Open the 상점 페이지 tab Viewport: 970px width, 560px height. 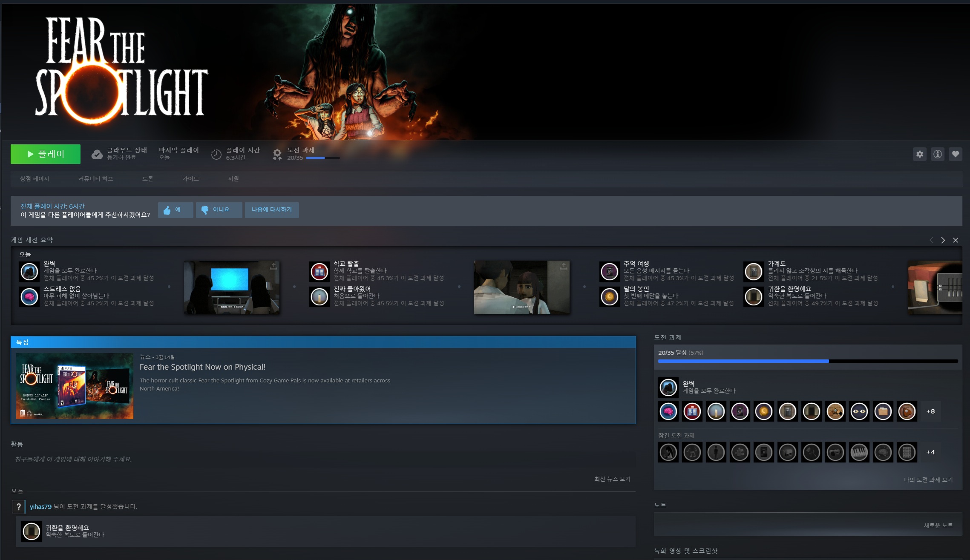click(x=35, y=179)
